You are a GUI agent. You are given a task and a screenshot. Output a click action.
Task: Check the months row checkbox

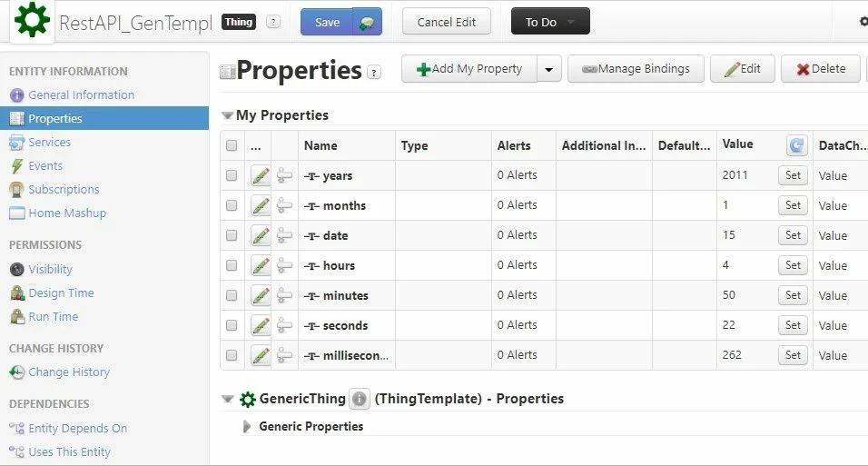232,205
